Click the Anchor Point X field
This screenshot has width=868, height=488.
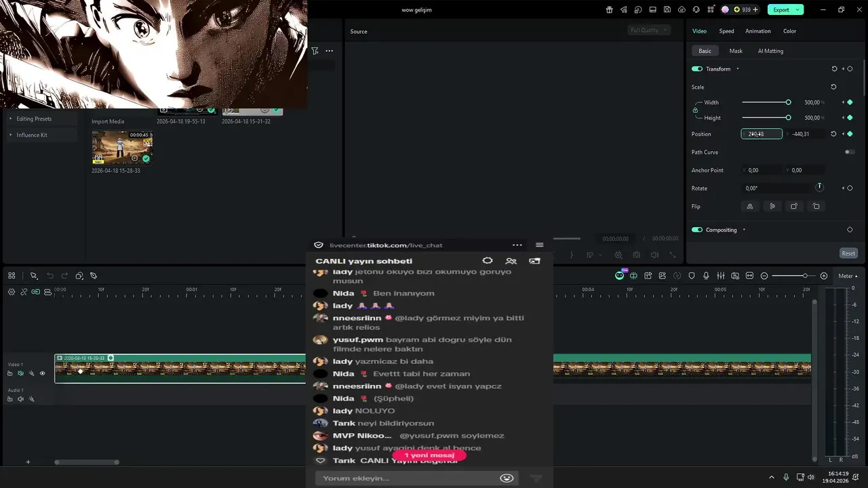762,170
